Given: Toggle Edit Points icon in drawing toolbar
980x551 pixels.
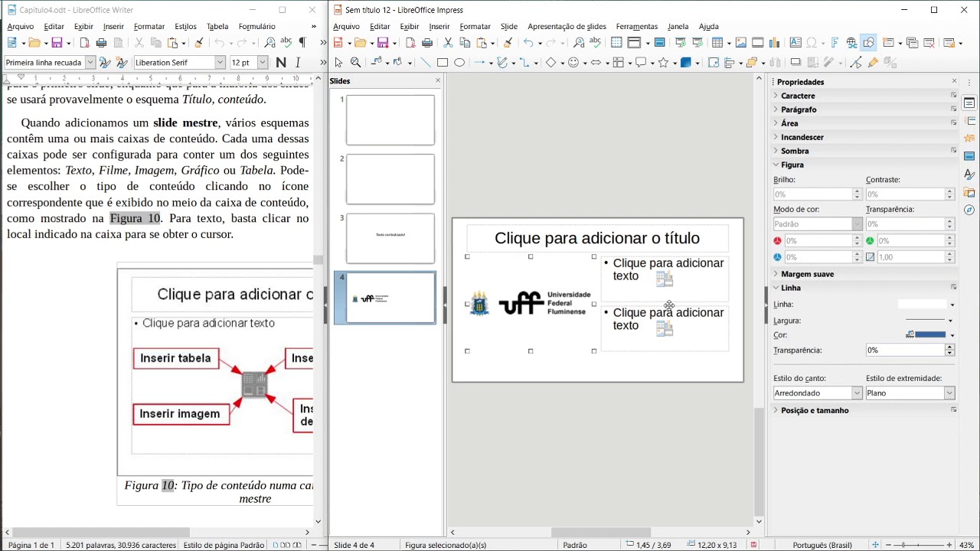Looking at the screenshot, I should tap(856, 63).
